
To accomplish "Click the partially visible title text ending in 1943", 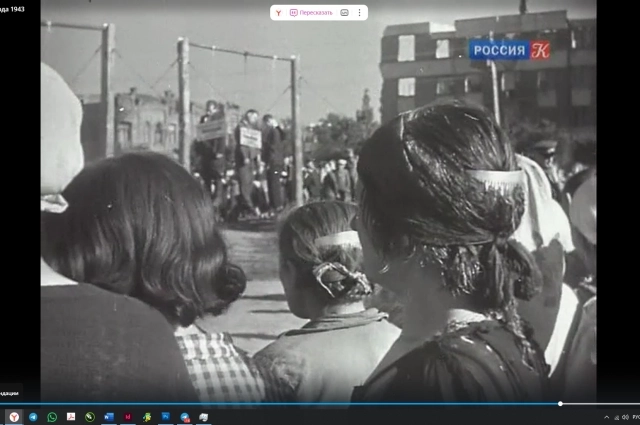I will 14,8.
